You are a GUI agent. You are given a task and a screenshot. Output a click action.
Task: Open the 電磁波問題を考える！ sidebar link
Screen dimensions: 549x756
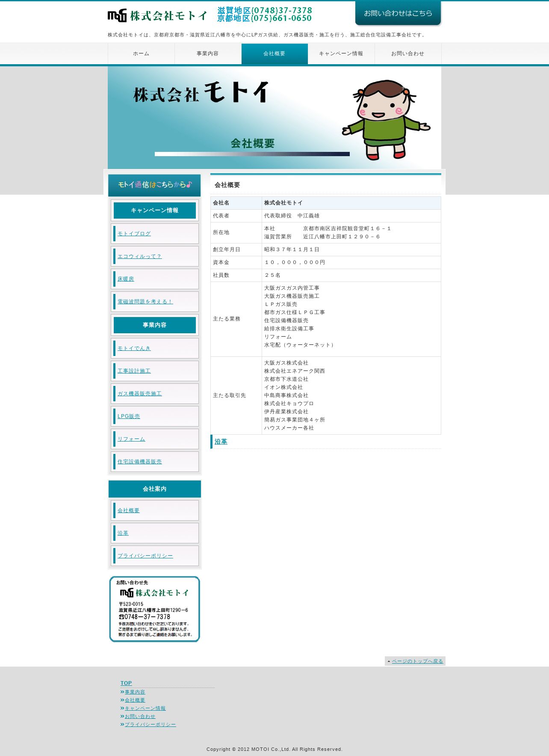(145, 302)
